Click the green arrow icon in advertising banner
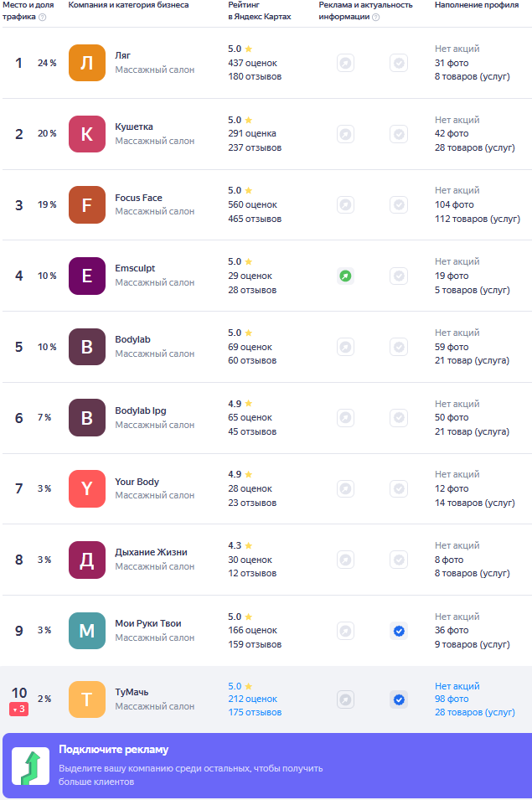 (31, 766)
